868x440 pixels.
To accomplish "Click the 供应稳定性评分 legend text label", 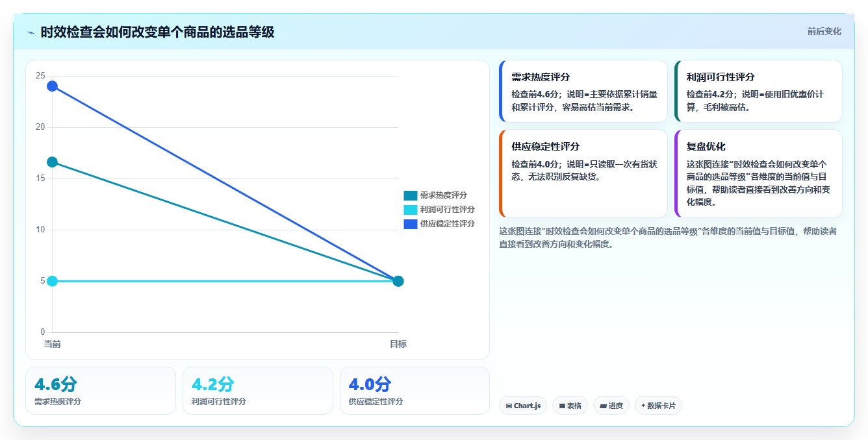I will (448, 224).
